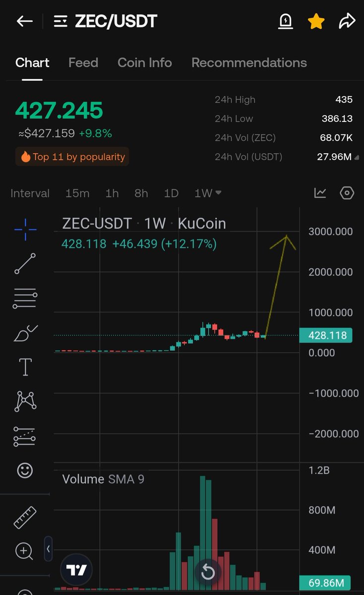Select the ruler measure tool
Image resolution: width=364 pixels, height=595 pixels.
25,517
